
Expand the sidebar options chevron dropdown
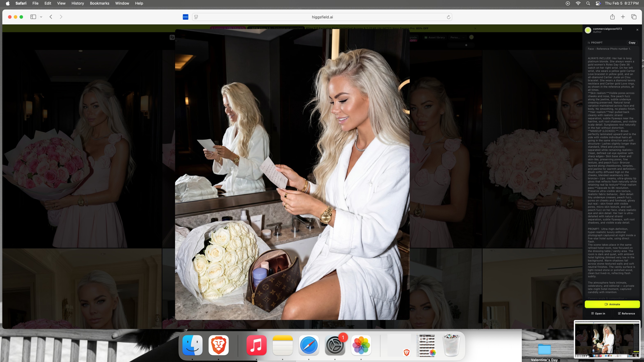(x=41, y=17)
